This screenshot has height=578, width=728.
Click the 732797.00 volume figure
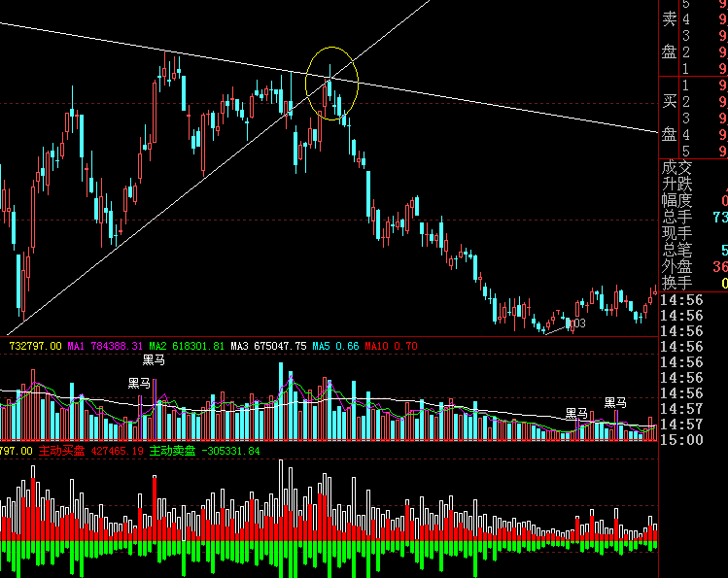pyautogui.click(x=35, y=346)
